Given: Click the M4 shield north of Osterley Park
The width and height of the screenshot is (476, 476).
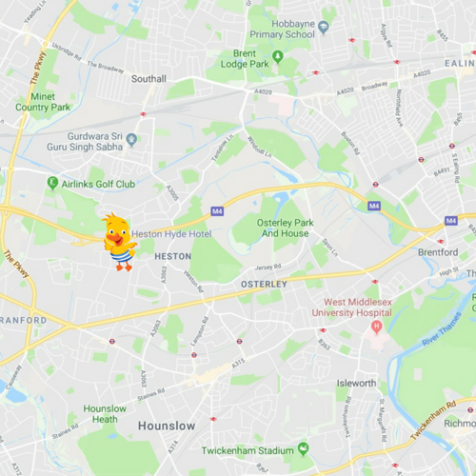Looking at the screenshot, I should tap(374, 206).
